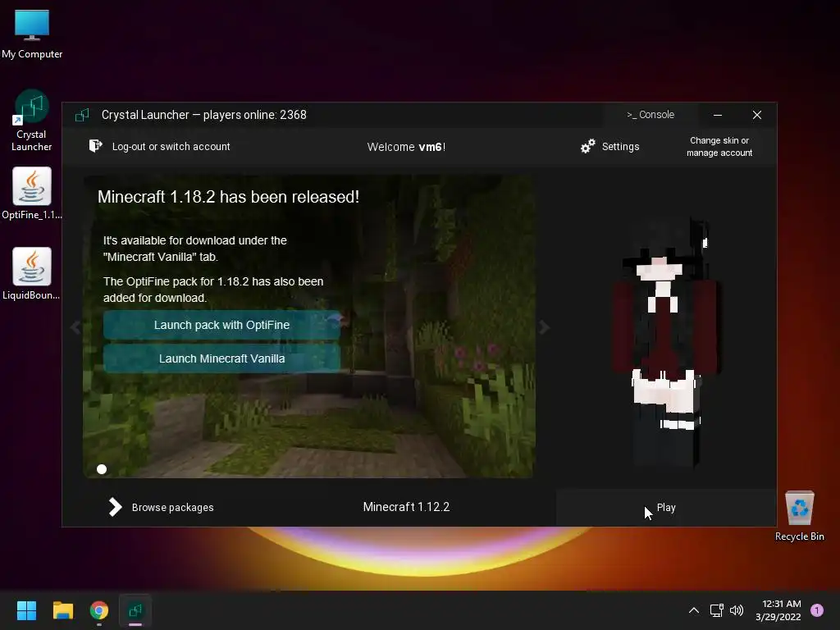Launch pack with OptiFine
This screenshot has width=840, height=630.
click(x=221, y=325)
